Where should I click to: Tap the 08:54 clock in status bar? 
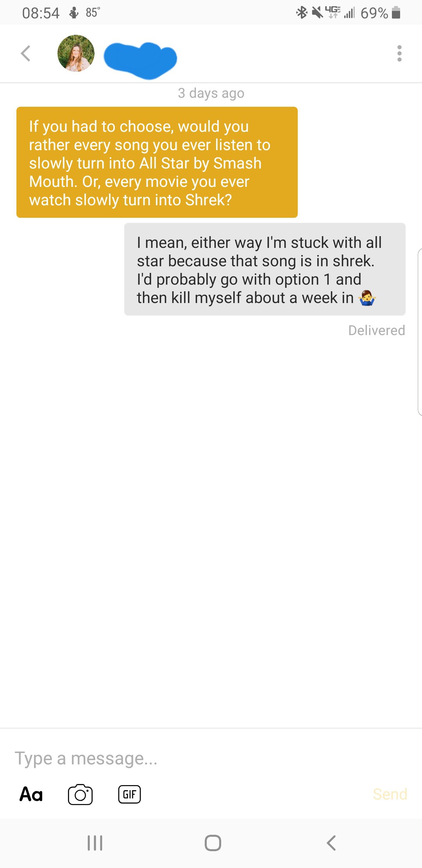click(x=41, y=13)
